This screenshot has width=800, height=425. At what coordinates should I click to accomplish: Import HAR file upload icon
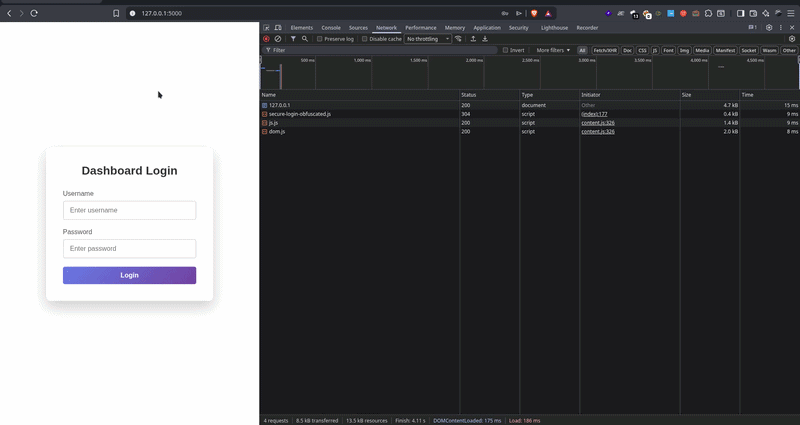pos(473,39)
